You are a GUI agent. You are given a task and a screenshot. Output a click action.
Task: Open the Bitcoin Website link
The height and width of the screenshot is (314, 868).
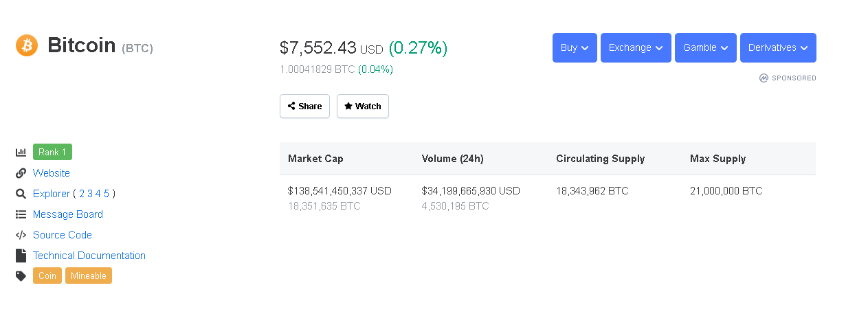(52, 173)
